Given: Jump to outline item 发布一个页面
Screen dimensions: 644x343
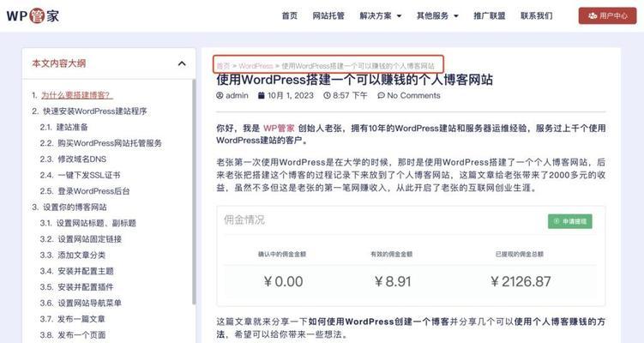Looking at the screenshot, I should pos(81,335).
